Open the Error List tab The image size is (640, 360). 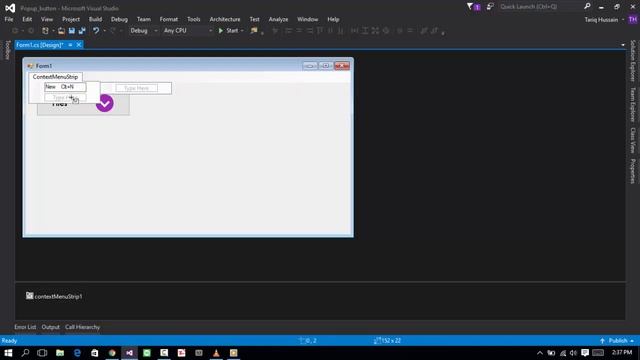25,327
